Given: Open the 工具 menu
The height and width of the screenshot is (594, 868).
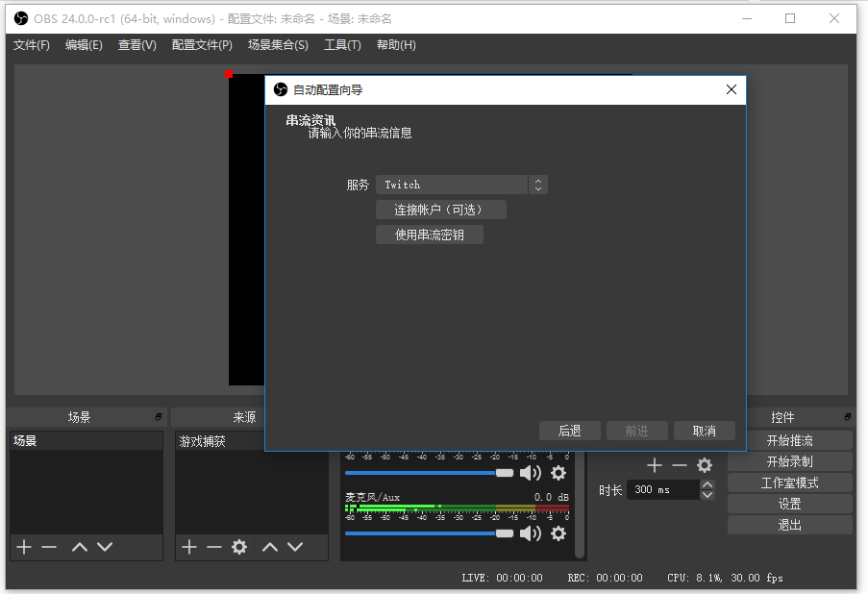Looking at the screenshot, I should pos(342,44).
